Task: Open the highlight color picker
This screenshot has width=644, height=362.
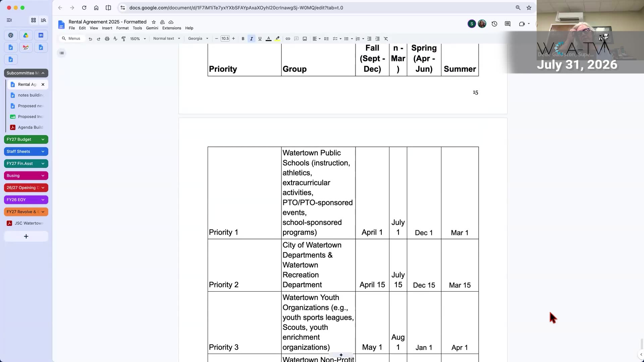Action: click(x=277, y=39)
